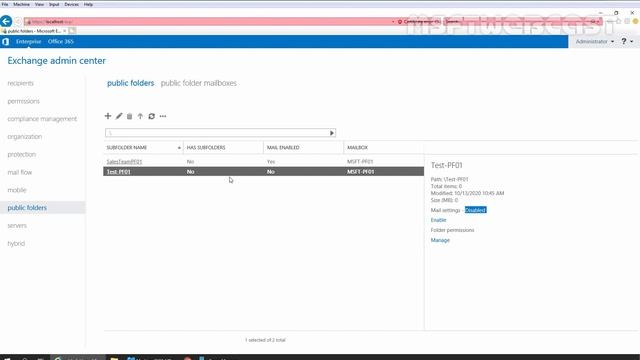
Task: Click the refresh icon in toolbar
Action: tap(151, 116)
